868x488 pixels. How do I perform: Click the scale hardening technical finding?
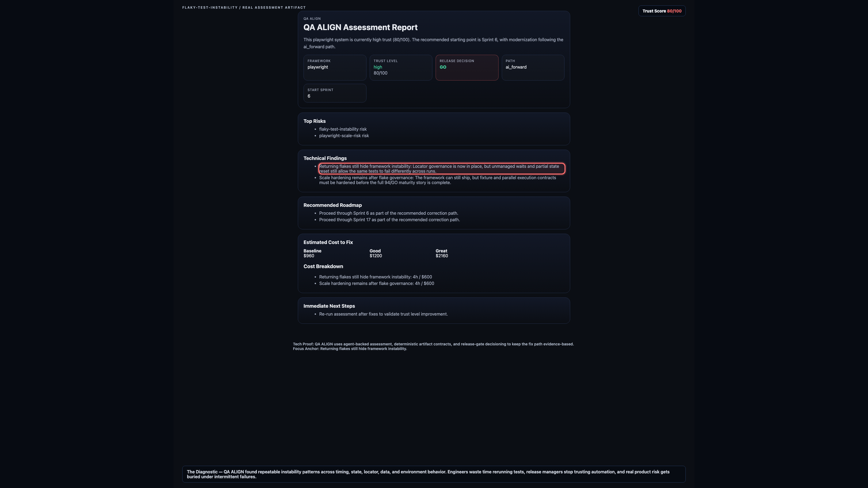point(438,180)
